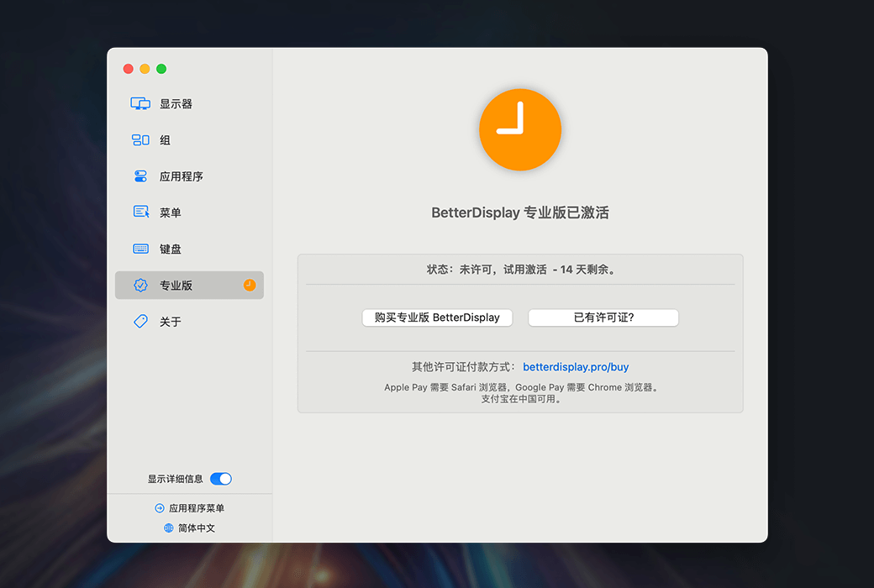Viewport: 874px width, 588px height.
Task: Click the 专业版 badge checkmark icon
Action: tap(140, 285)
